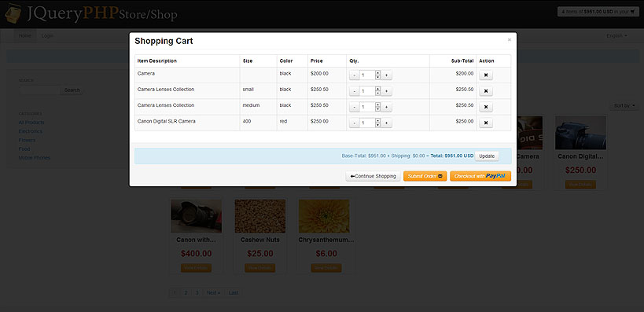644x312 pixels.
Task: Click quantity field for Canon Digital SLR Camera
Action: pyautogui.click(x=367, y=123)
